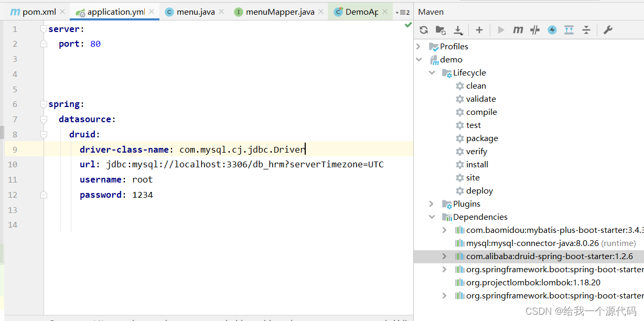
Task: Add a new Maven project with the plus icon
Action: 479,30
